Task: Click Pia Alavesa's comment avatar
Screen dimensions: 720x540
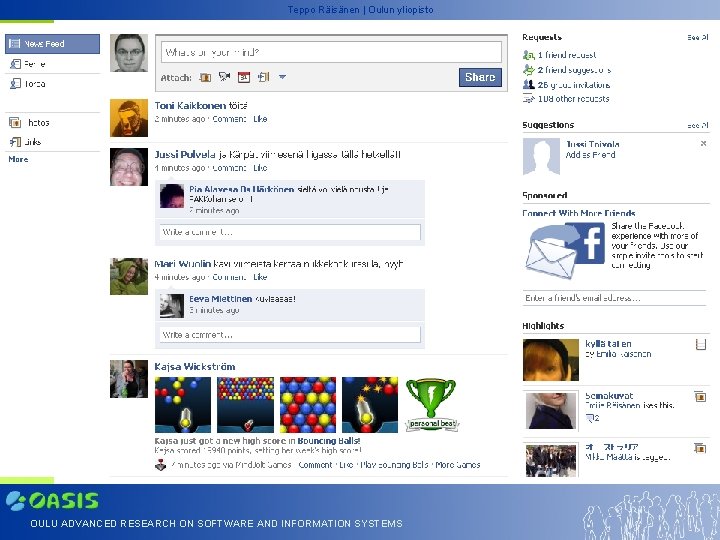Action: pyautogui.click(x=172, y=196)
